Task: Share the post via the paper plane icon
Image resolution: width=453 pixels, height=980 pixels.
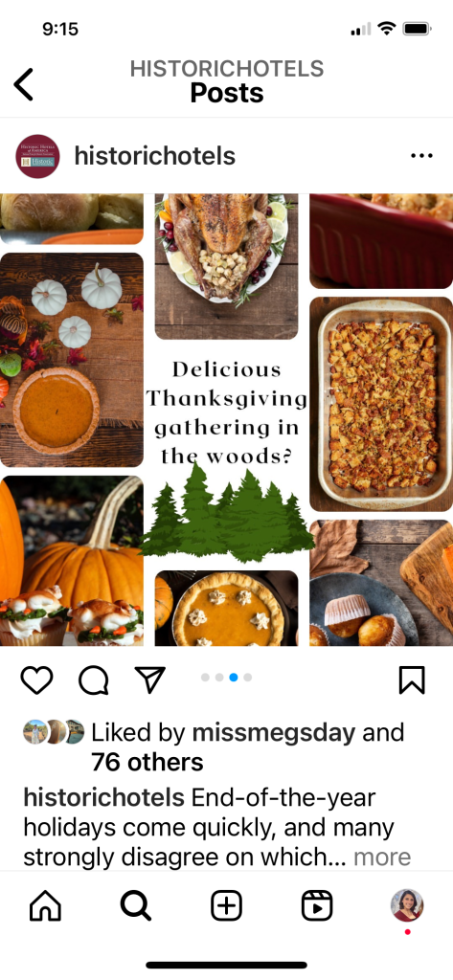Action: pos(150,679)
